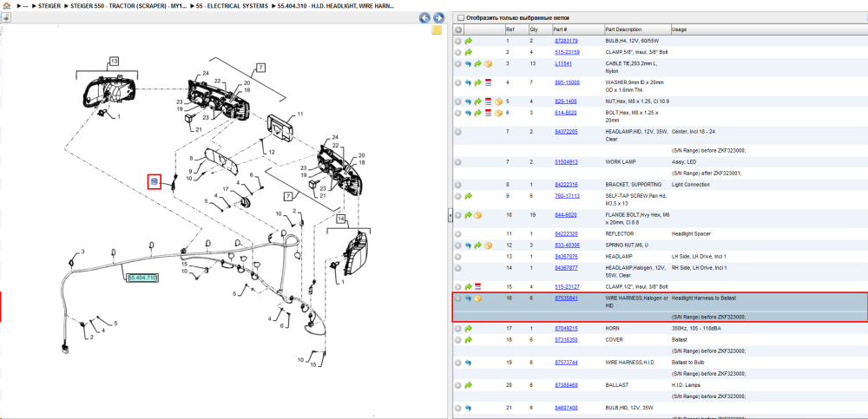Click red list icon in BOLT Hex row
This screenshot has height=419, width=868.
[x=488, y=113]
